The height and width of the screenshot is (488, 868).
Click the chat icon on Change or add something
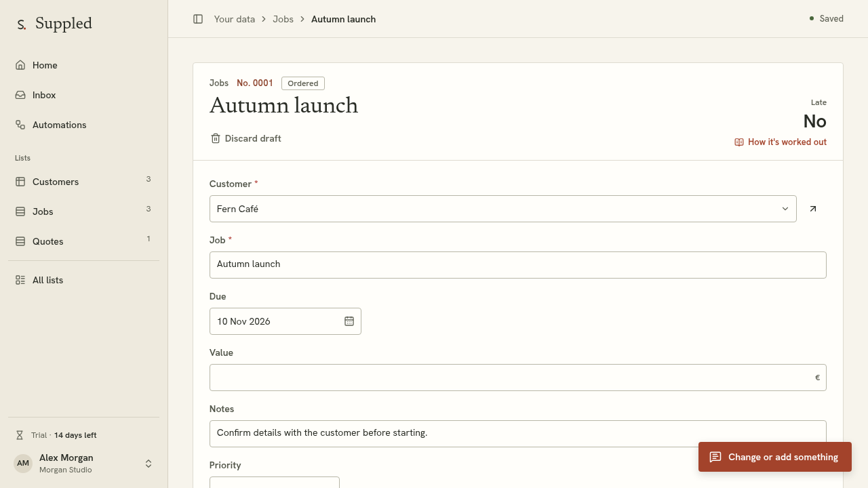pyautogui.click(x=715, y=457)
